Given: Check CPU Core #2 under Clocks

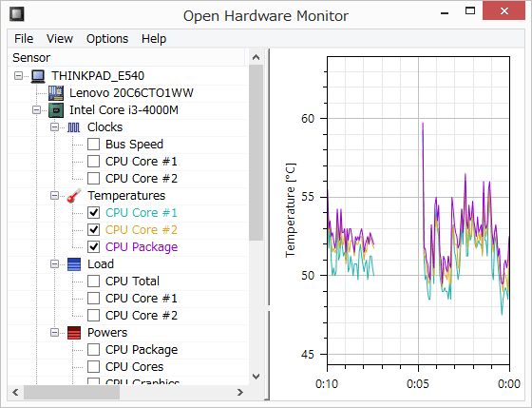Looking at the screenshot, I should pyautogui.click(x=93, y=179).
